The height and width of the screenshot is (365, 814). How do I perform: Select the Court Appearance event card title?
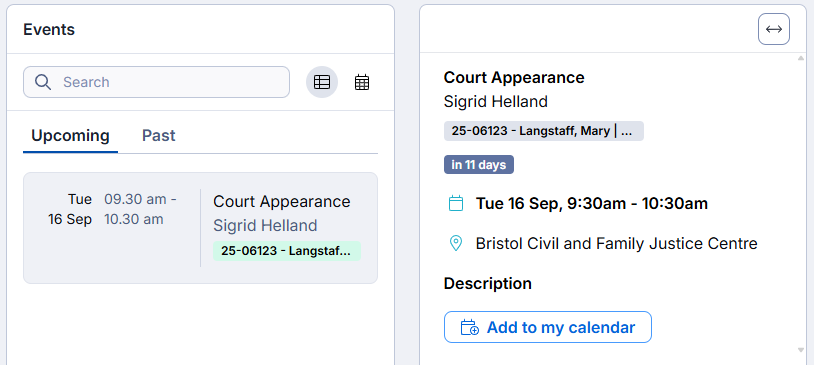282,201
